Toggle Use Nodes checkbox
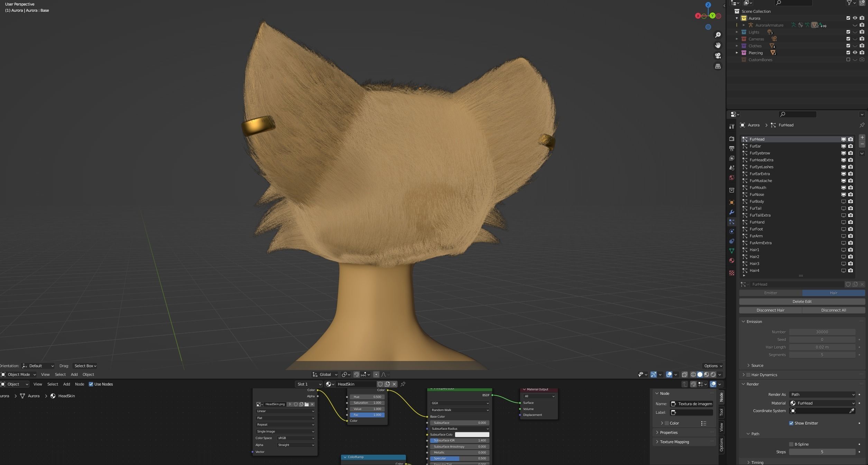Image resolution: width=868 pixels, height=465 pixels. pyautogui.click(x=91, y=384)
